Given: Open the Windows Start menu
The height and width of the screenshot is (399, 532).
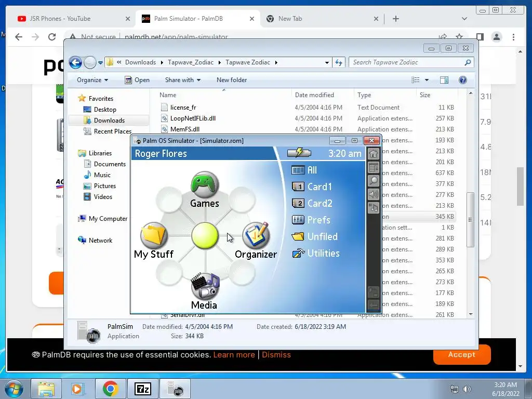Looking at the screenshot, I should coord(14,389).
